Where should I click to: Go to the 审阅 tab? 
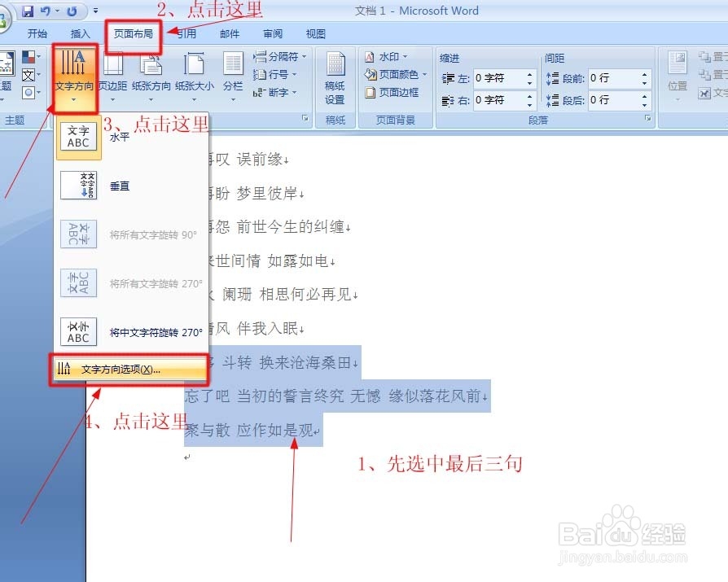point(273,33)
